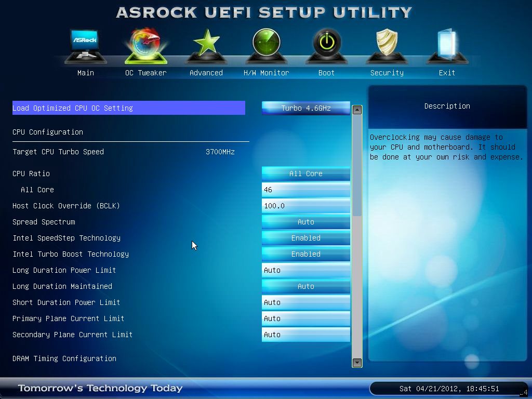Screen dimensions: 532x399
Task: Edit the Primary Plane Current Limit field
Action: click(x=305, y=318)
